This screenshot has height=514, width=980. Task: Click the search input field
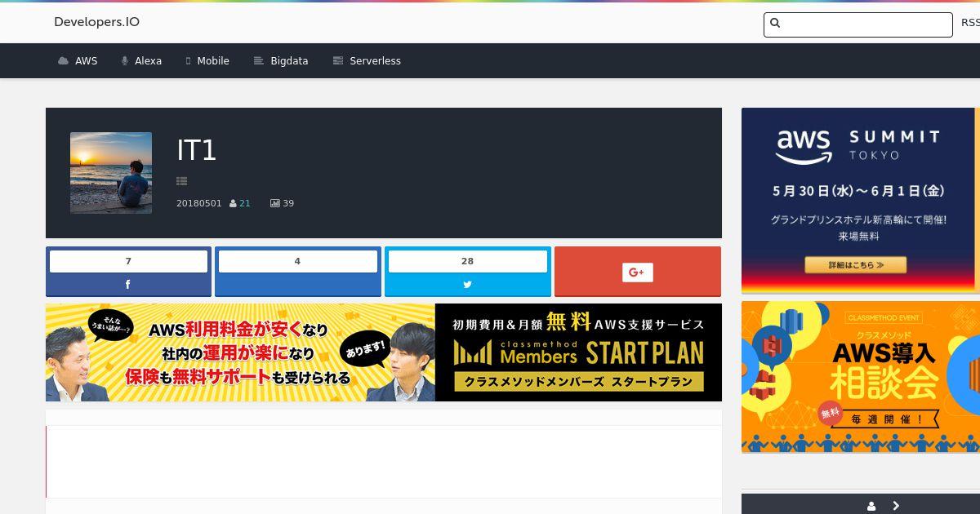(x=858, y=24)
